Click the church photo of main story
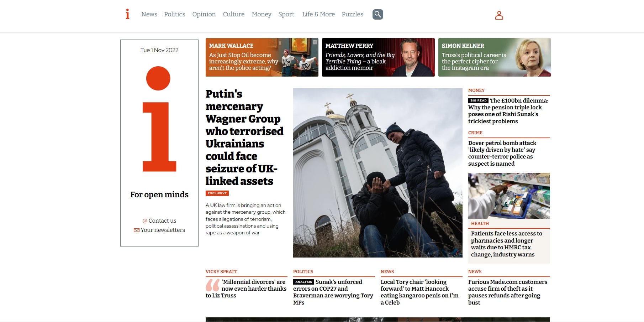The image size is (644, 322). click(378, 173)
